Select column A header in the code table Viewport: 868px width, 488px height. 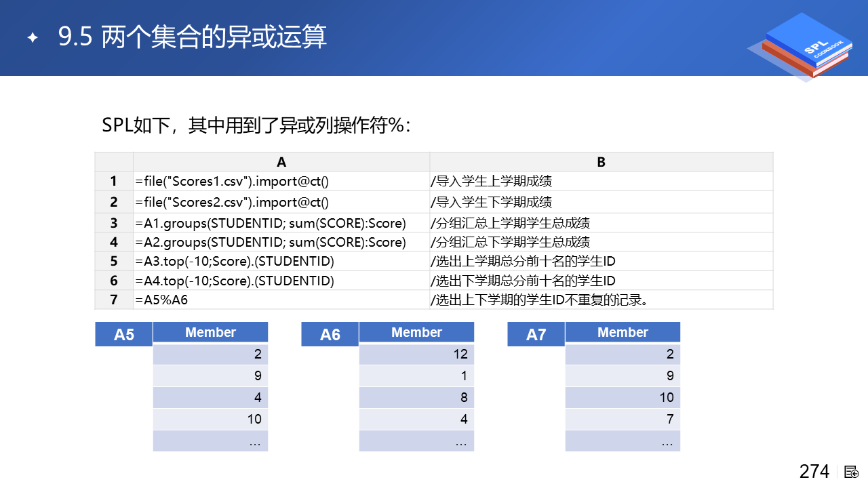point(281,162)
